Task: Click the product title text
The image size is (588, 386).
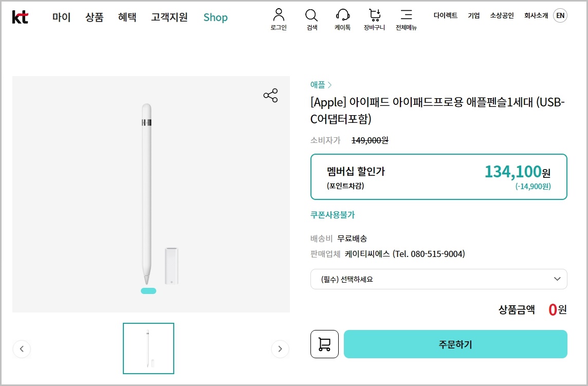Action: tap(437, 111)
